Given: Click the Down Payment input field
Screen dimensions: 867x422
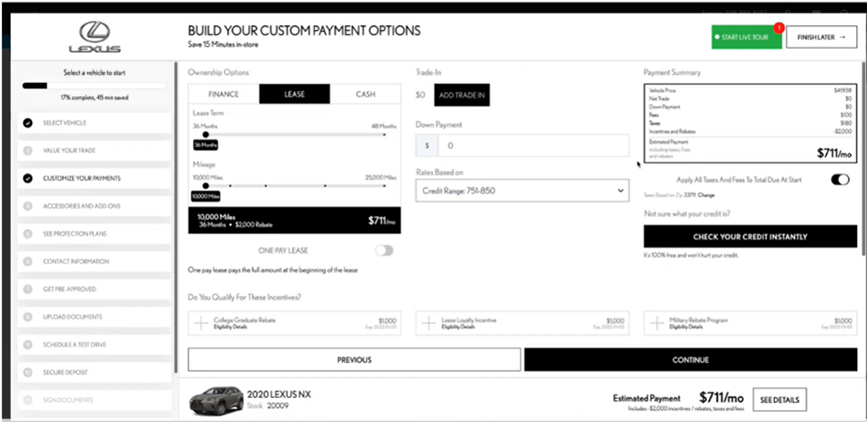Looking at the screenshot, I should [x=533, y=145].
